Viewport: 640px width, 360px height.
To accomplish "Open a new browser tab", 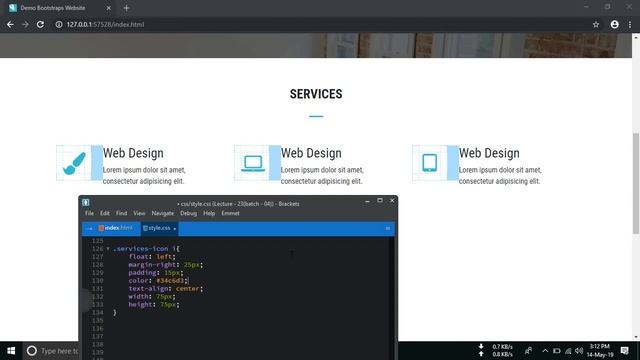I will pyautogui.click(x=127, y=8).
